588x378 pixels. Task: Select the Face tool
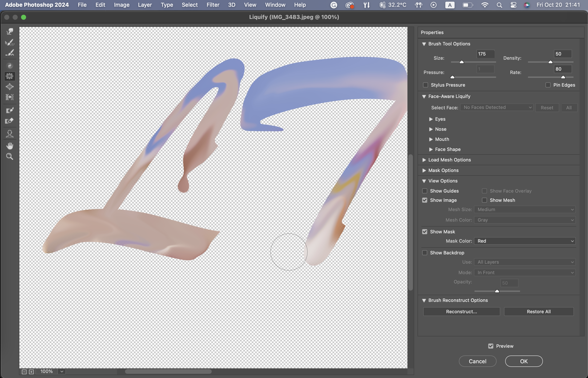[x=10, y=133]
